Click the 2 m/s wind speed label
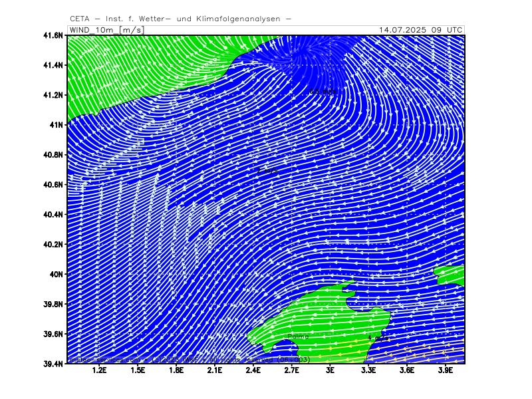 [x=267, y=171]
